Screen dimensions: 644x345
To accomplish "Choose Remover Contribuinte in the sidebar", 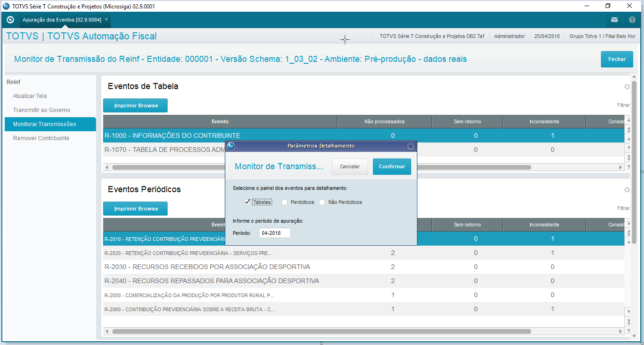I will click(x=41, y=138).
